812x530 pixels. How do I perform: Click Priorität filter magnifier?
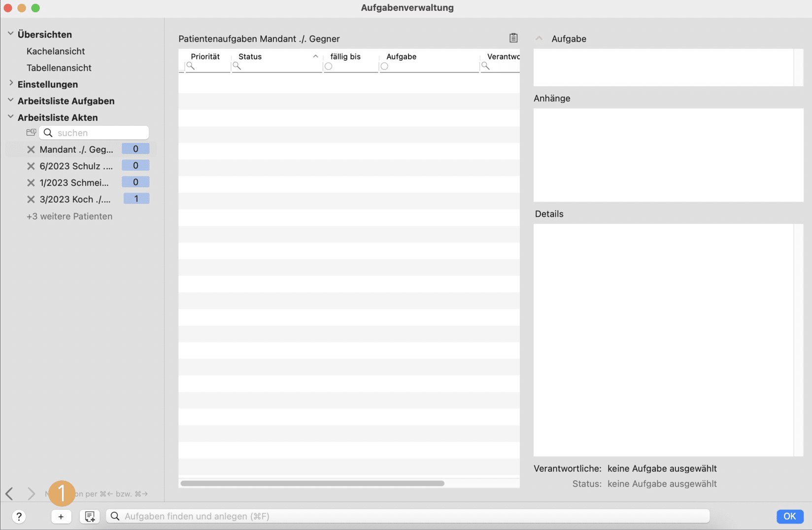[191, 66]
